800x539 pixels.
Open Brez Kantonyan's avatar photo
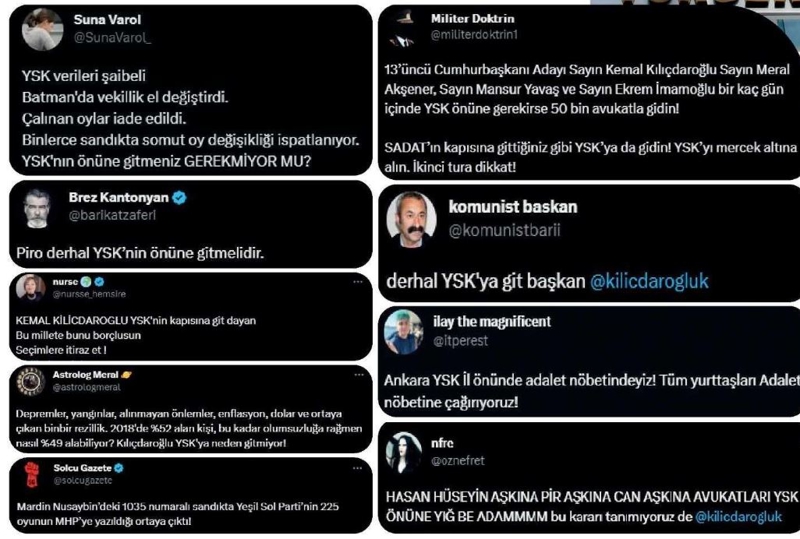tap(37, 208)
